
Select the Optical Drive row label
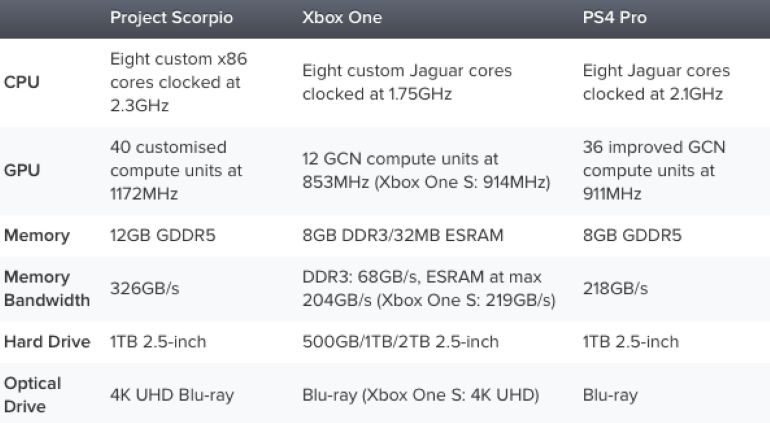click(x=33, y=394)
